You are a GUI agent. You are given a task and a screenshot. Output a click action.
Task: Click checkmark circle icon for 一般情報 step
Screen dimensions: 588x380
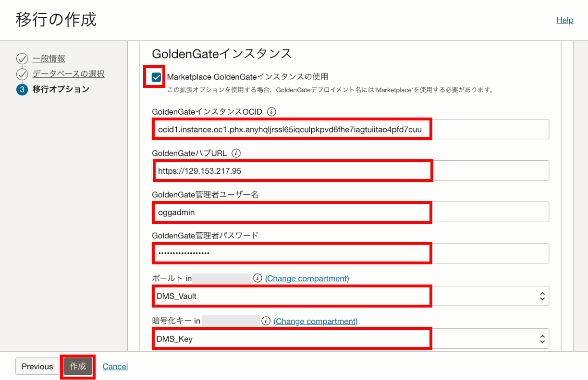[x=22, y=59]
